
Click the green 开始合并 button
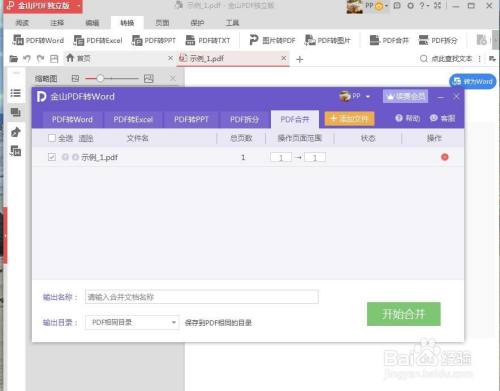click(x=404, y=314)
